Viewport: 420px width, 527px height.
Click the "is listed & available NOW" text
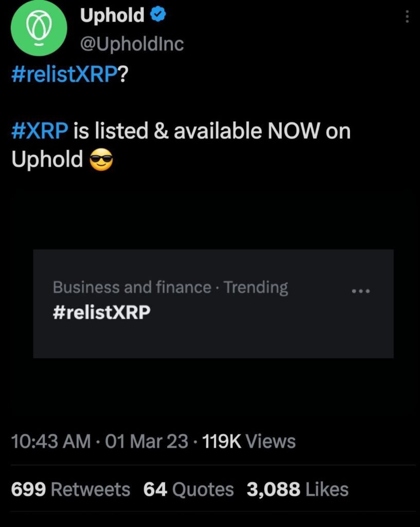tap(196, 131)
